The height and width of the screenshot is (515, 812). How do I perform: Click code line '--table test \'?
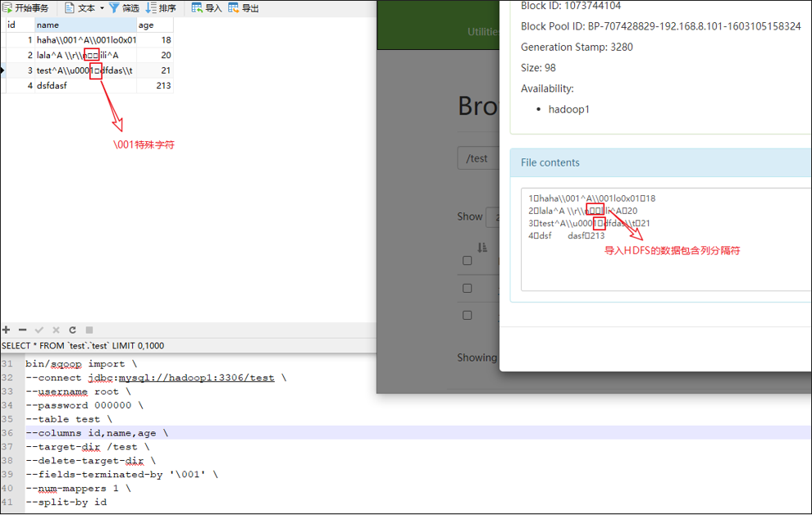(69, 419)
